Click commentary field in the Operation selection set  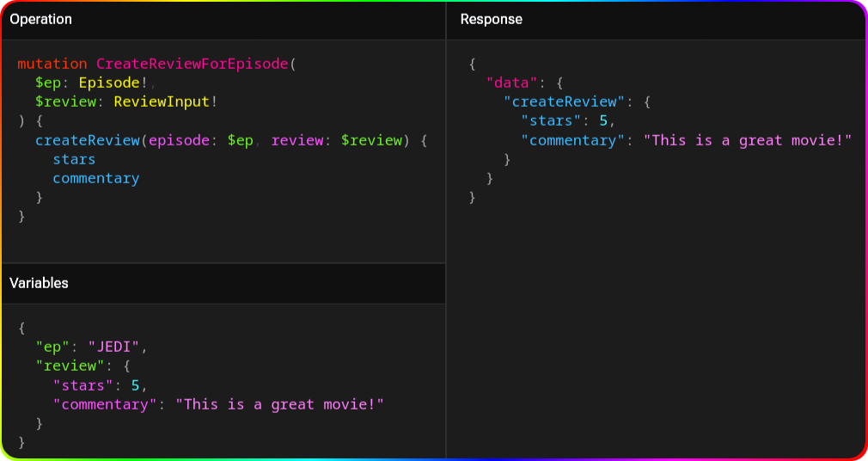(x=95, y=178)
